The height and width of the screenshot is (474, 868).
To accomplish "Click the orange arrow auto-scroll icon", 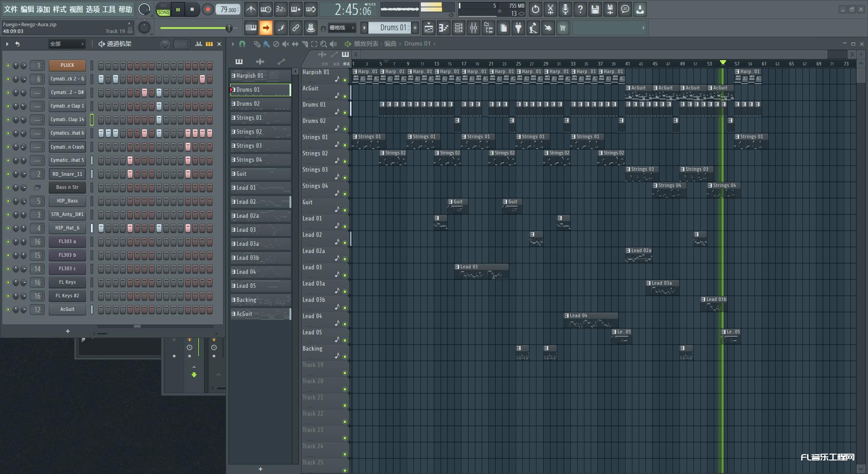I will tap(266, 28).
